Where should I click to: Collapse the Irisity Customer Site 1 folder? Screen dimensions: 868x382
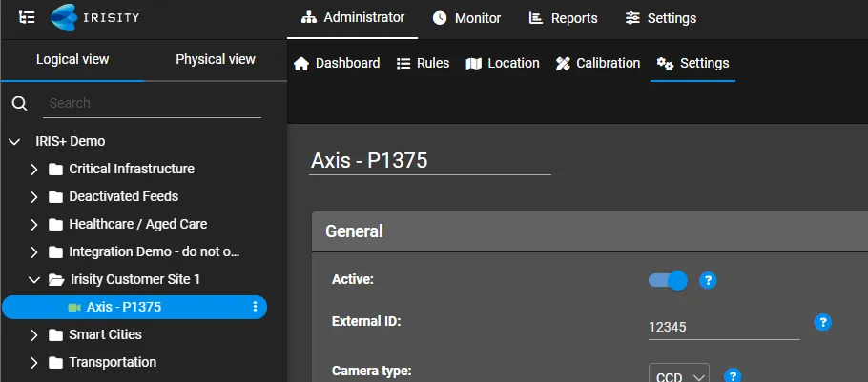(34, 280)
